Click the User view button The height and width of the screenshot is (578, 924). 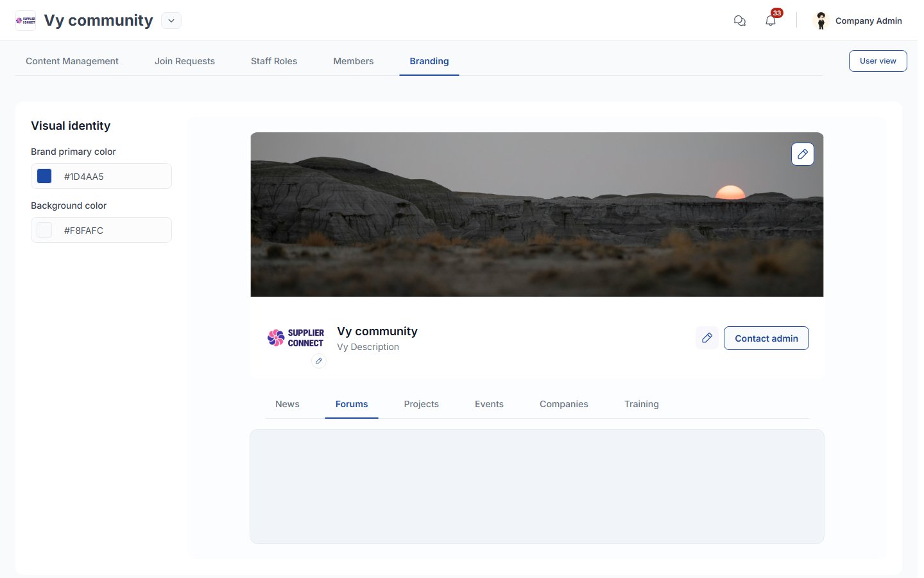878,61
